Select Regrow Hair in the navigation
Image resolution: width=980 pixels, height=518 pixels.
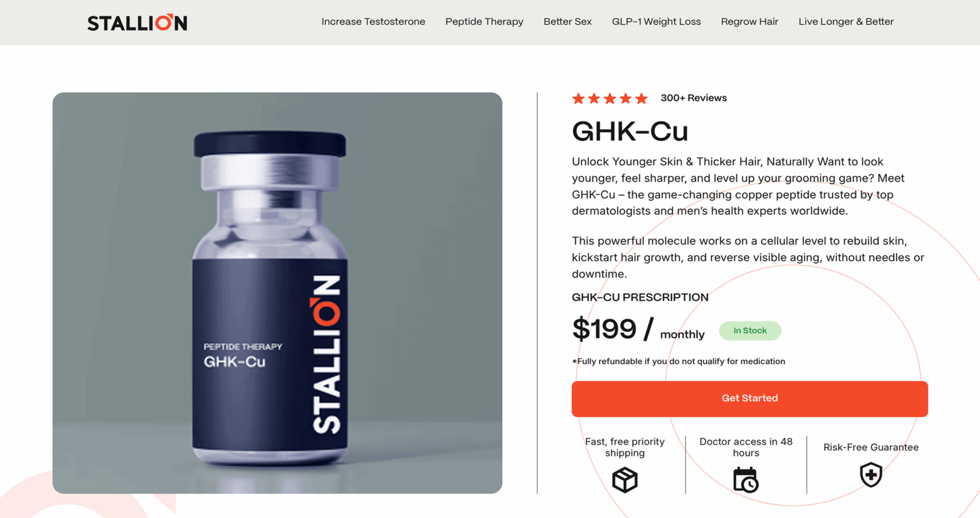[749, 21]
